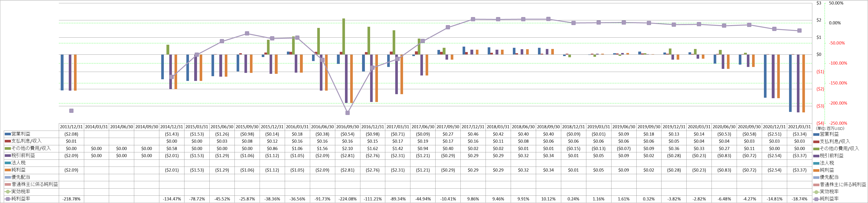Click the ($3.34) operating income cell
The height and width of the screenshot is (203, 868).
pyautogui.click(x=799, y=134)
